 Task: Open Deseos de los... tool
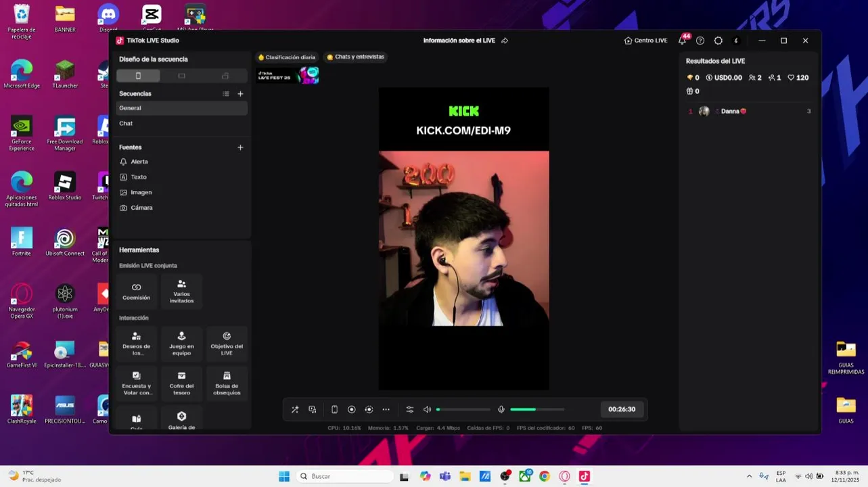point(137,344)
